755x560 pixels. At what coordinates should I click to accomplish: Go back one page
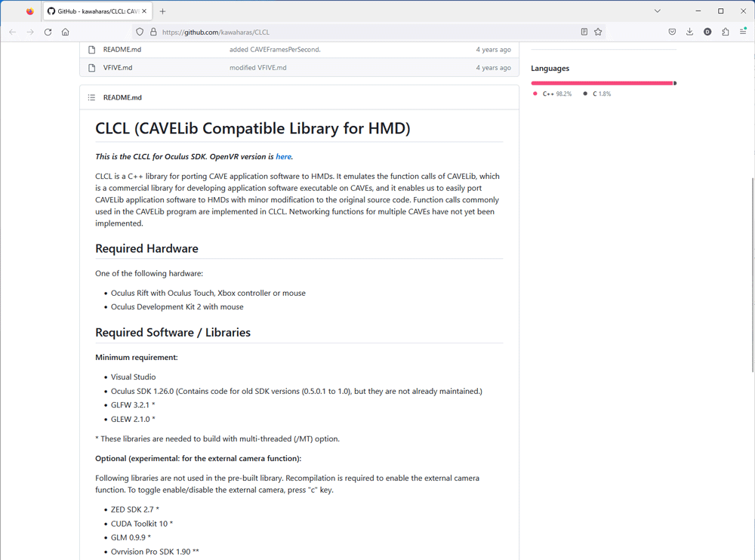pos(13,32)
